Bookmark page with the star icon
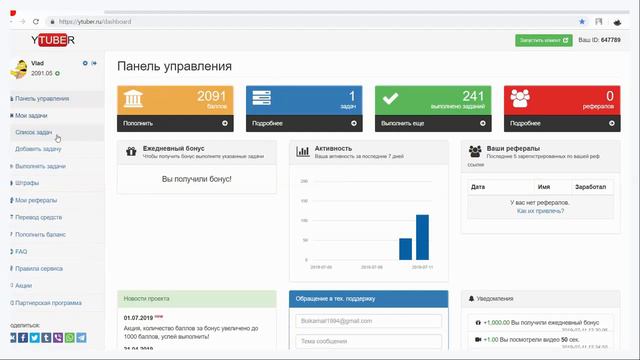 [582, 22]
